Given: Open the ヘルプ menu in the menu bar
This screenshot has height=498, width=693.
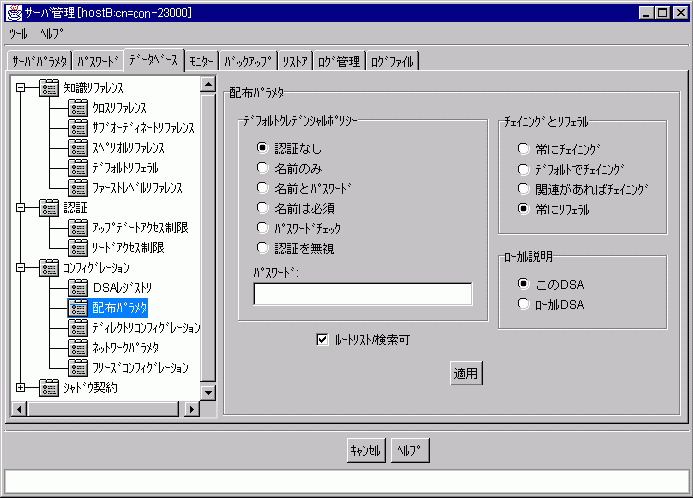Looking at the screenshot, I should (x=51, y=34).
